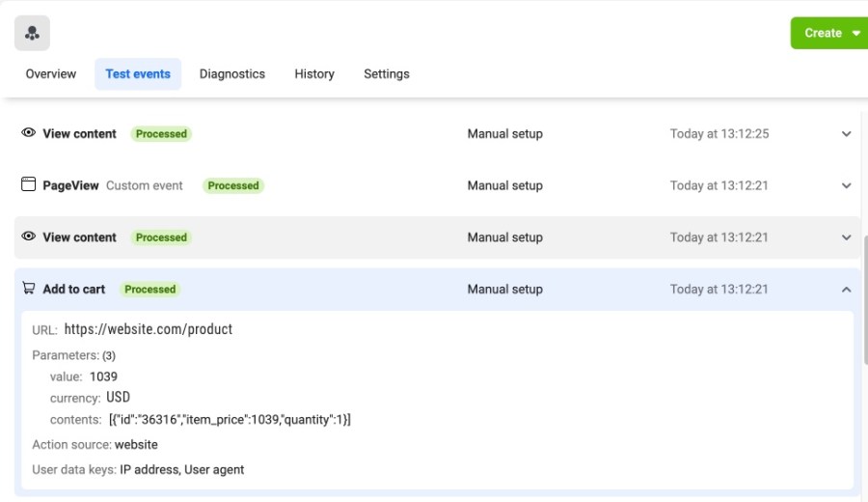This screenshot has height=502, width=868.
Task: Click the vertical scrollbar on the right
Action: (x=863, y=299)
